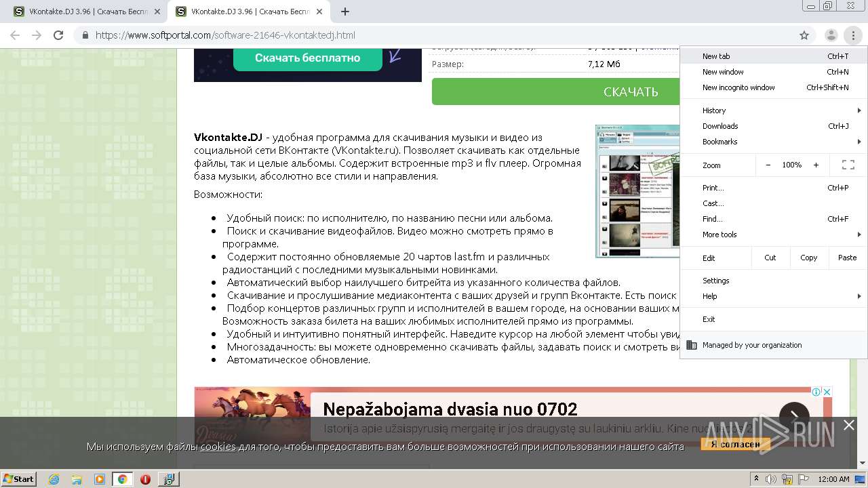
Task: Dismiss the cookie notice with the X
Action: click(848, 425)
